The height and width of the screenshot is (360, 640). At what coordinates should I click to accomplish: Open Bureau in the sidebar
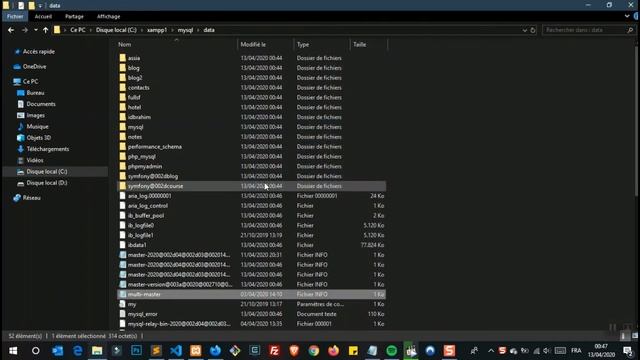(35, 93)
